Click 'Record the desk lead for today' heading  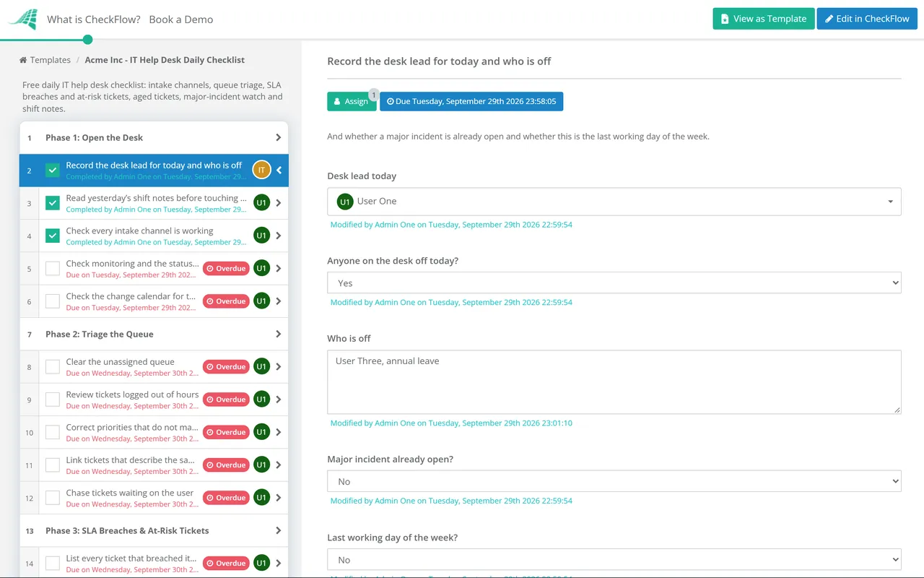click(439, 61)
